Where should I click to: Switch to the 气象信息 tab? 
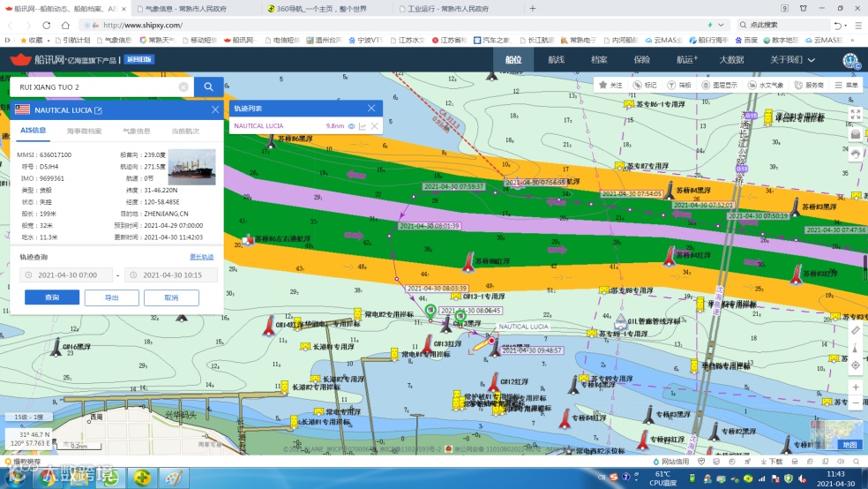(x=136, y=132)
